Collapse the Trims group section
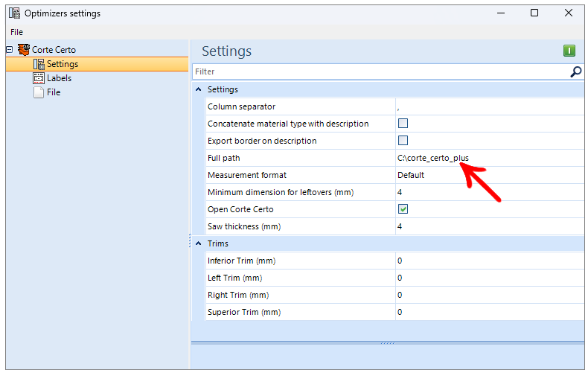 199,243
